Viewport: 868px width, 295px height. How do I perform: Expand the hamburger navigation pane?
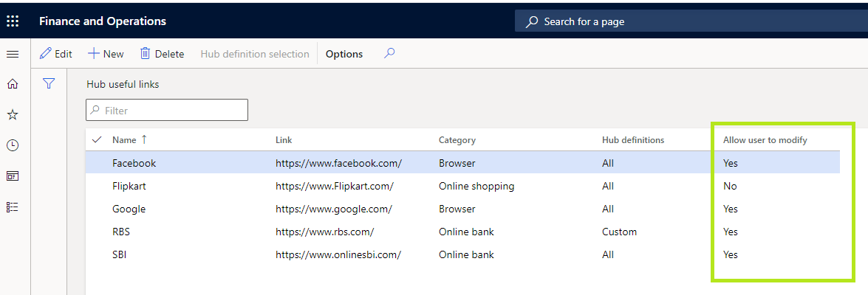12,54
